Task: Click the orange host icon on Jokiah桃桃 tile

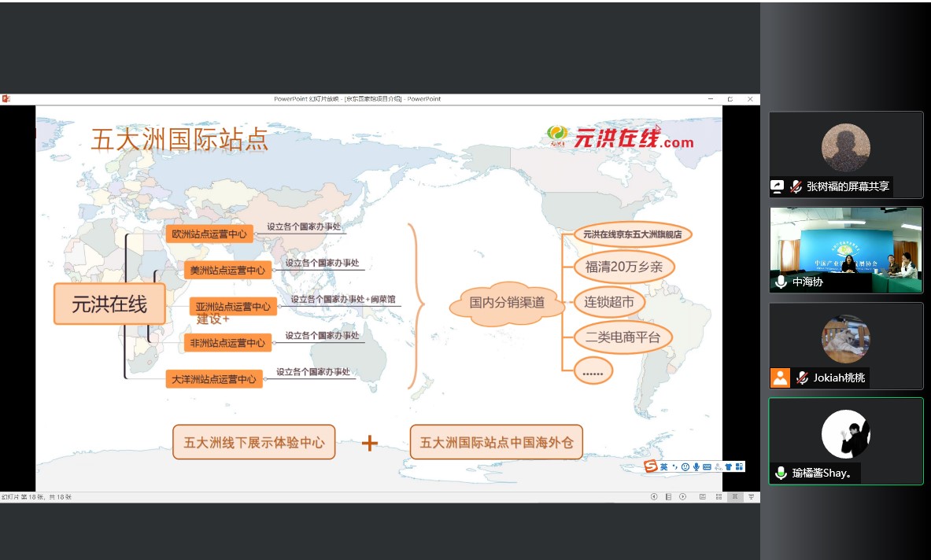Action: (x=780, y=378)
